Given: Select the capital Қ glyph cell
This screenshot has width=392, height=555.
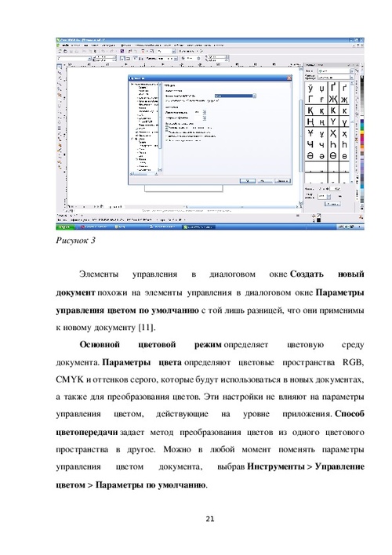Looking at the screenshot, I should click(310, 111).
